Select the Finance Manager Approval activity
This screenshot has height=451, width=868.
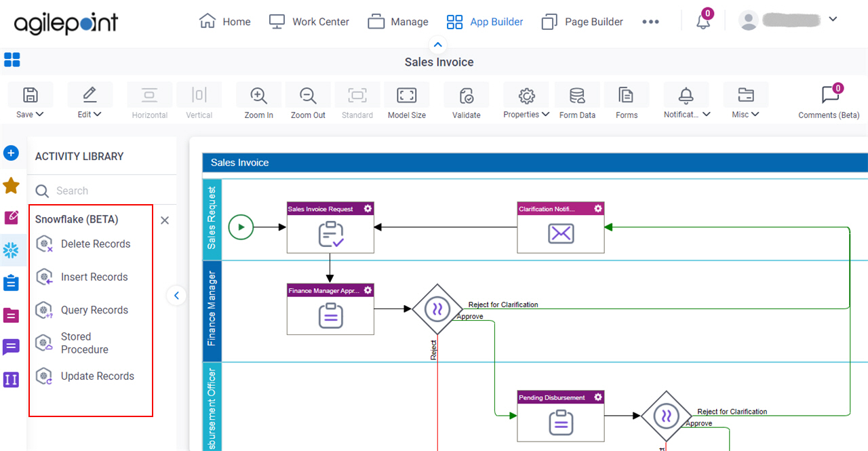[x=330, y=309]
